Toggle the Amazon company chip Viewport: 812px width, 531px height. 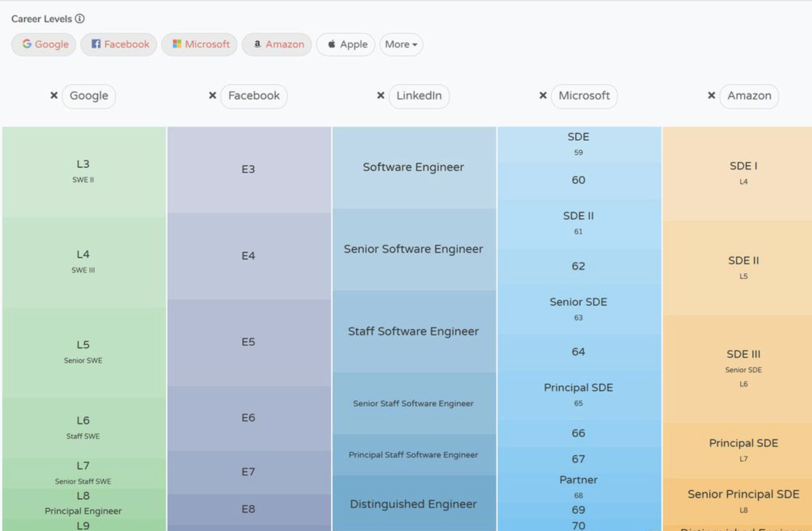[x=277, y=45]
